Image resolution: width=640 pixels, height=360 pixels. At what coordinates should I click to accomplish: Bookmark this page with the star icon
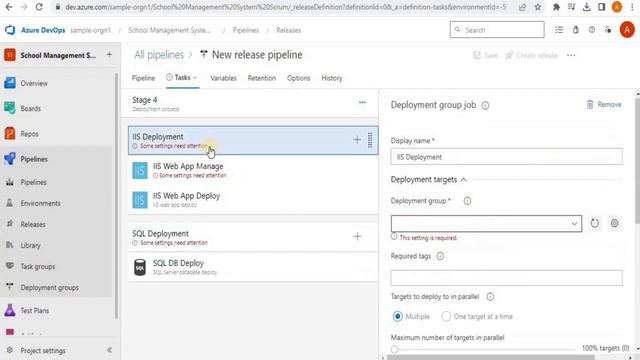(538, 7)
